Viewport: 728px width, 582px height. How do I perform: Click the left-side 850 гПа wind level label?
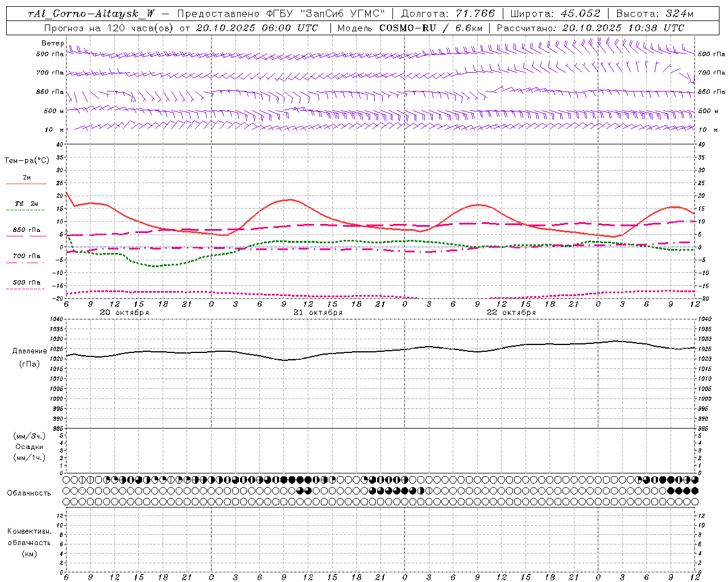coord(50,92)
